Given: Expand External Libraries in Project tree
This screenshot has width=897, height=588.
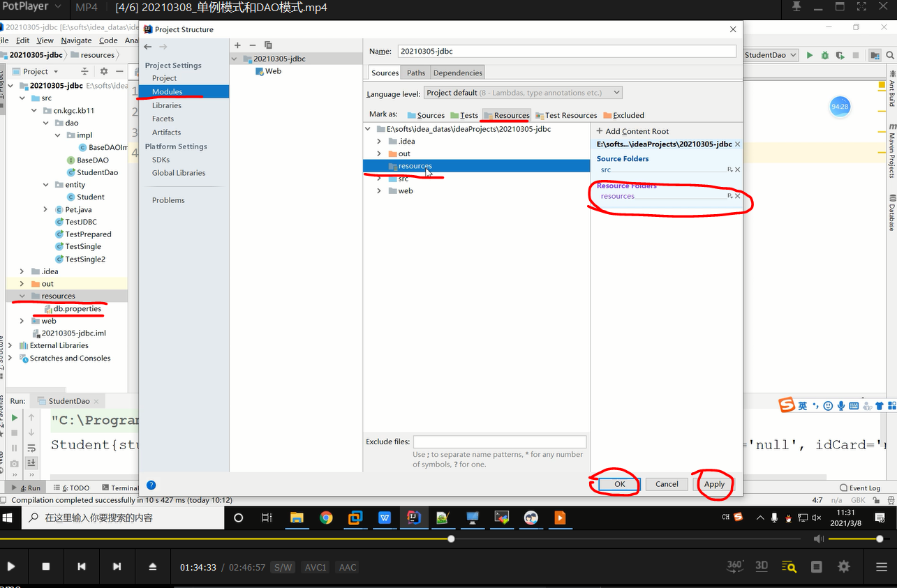Looking at the screenshot, I should (10, 345).
